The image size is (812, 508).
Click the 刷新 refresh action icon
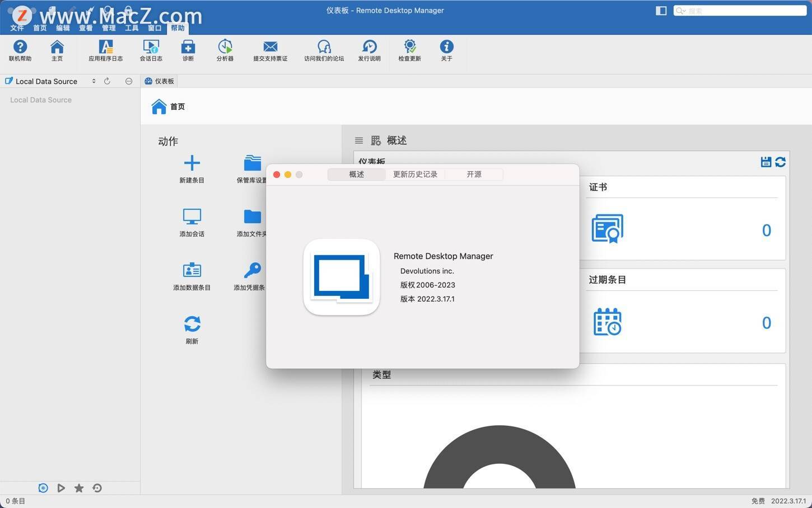192,323
